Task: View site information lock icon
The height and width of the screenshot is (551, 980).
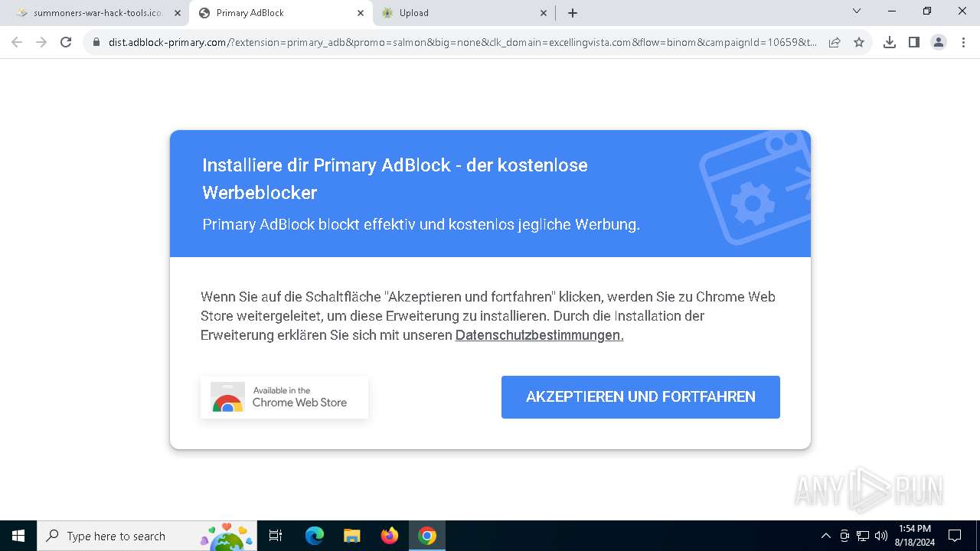Action: (96, 42)
